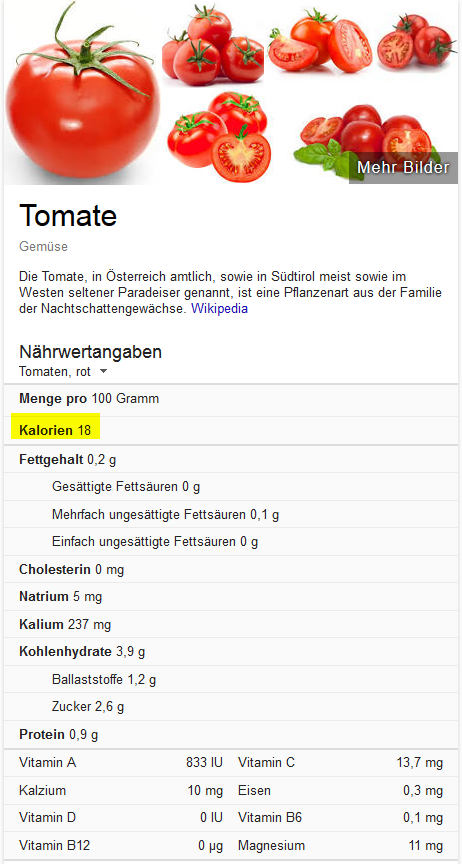Screen dimensions: 462x864
Task: Click the highlighted Kalorien 18 row
Action: point(55,430)
